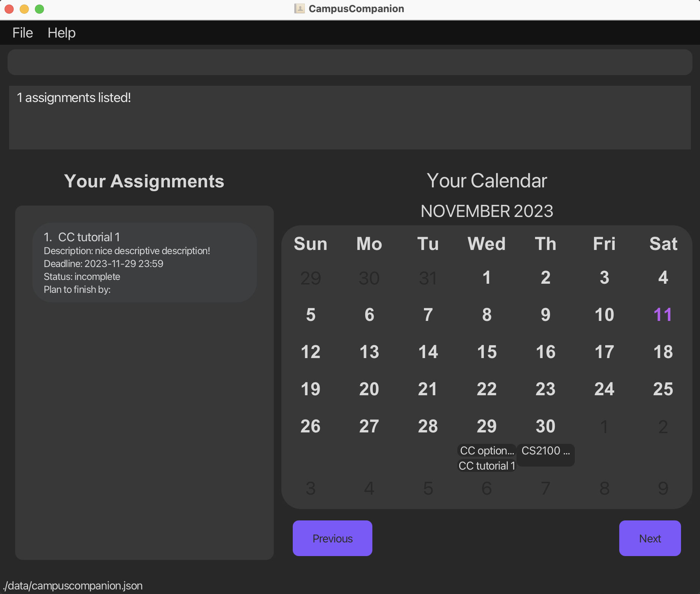
Task: Maximize the window with the green button
Action: pos(39,9)
